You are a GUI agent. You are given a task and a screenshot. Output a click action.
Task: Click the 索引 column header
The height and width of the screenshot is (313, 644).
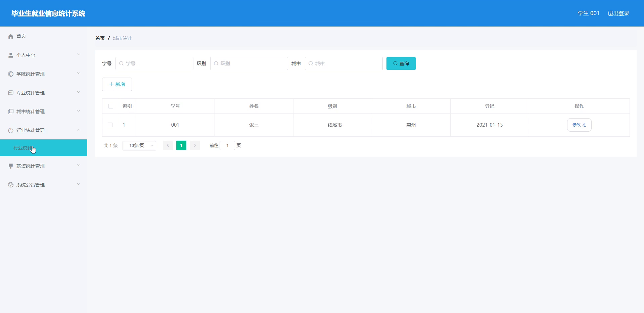[x=127, y=106]
